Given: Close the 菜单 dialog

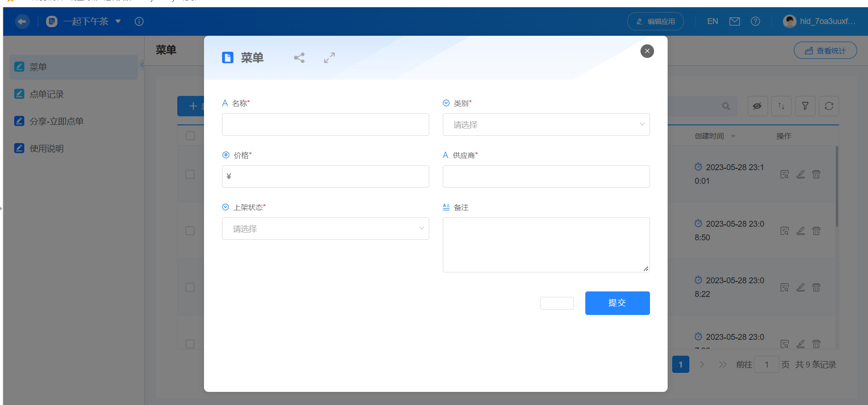Looking at the screenshot, I should tap(647, 51).
